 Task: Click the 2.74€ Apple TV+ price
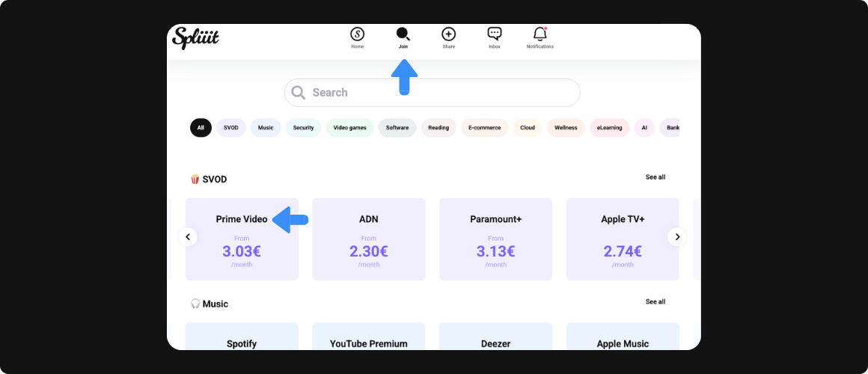click(x=623, y=251)
